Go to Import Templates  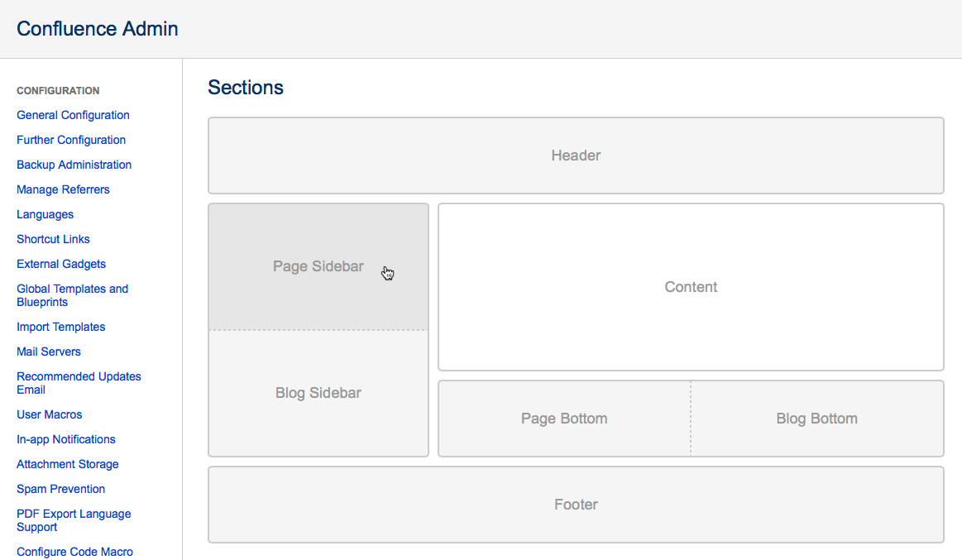tap(61, 327)
